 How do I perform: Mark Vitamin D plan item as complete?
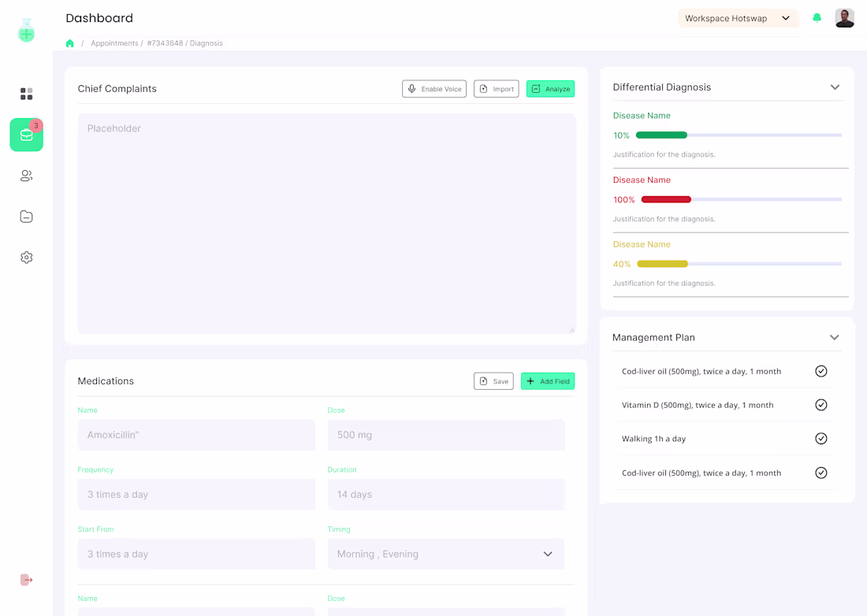[x=821, y=405]
